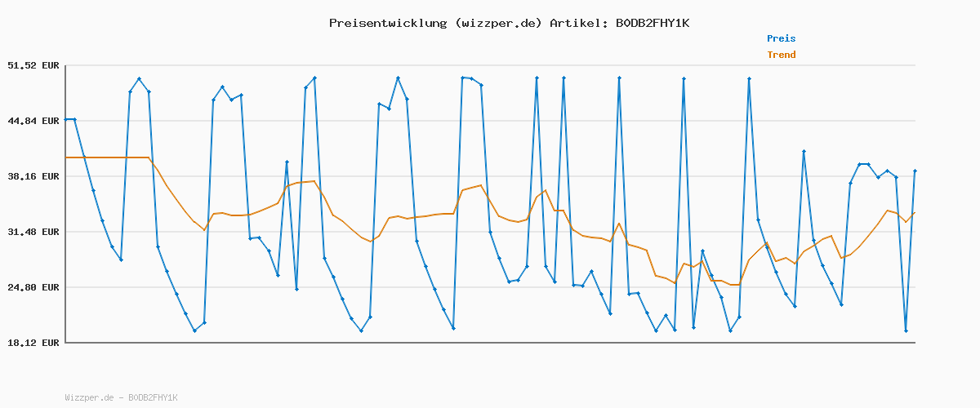Click the first blue price point at left edge
980x408 pixels.
[66, 119]
